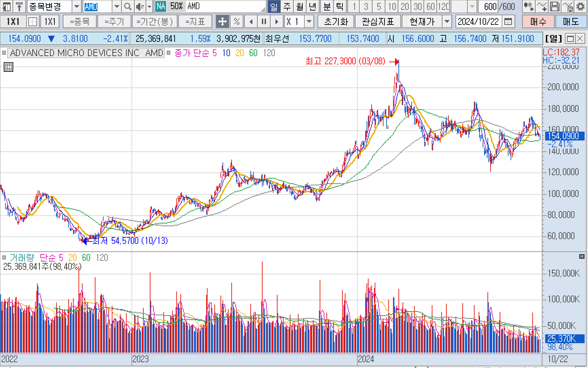This screenshot has height=368, width=588.
Task: Select monthly (월) chart period
Action: tap(300, 6)
